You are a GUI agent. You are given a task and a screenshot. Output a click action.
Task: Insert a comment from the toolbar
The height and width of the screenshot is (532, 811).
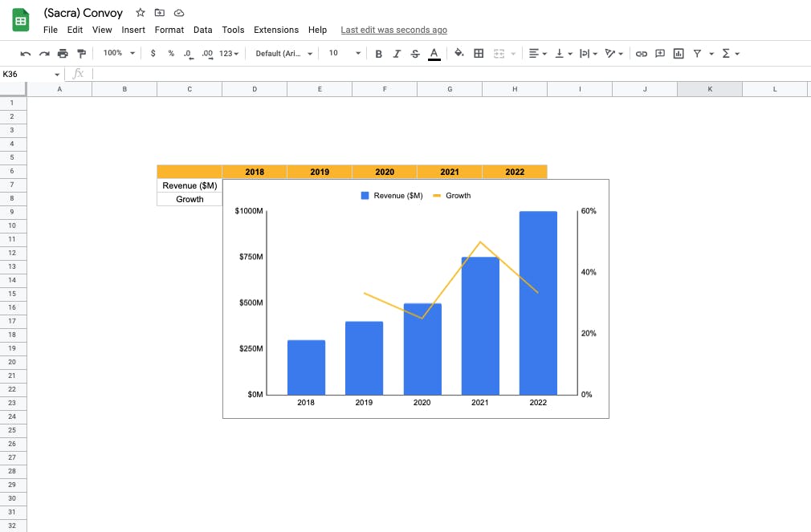[x=660, y=53]
